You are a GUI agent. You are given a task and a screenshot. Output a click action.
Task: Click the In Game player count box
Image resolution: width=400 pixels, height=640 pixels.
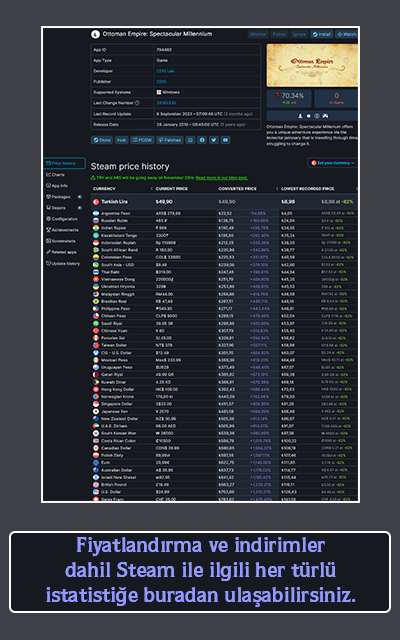pyautogui.click(x=336, y=98)
